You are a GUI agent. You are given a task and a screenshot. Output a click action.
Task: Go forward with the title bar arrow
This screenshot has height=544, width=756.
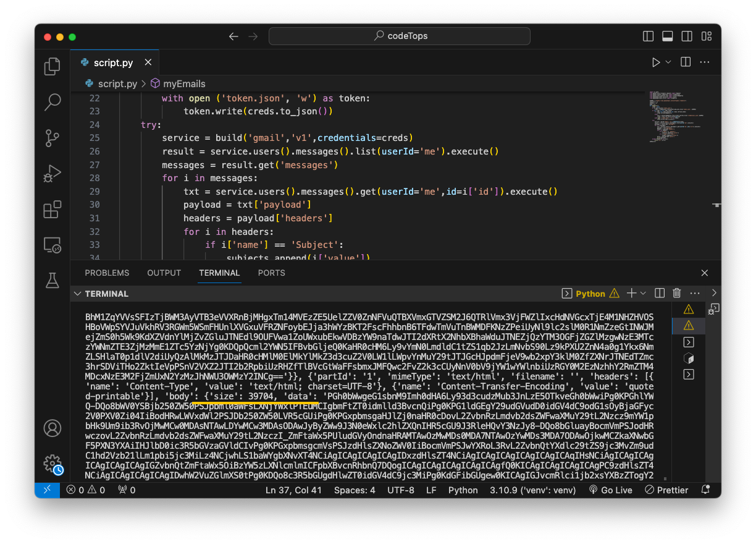pos(253,36)
